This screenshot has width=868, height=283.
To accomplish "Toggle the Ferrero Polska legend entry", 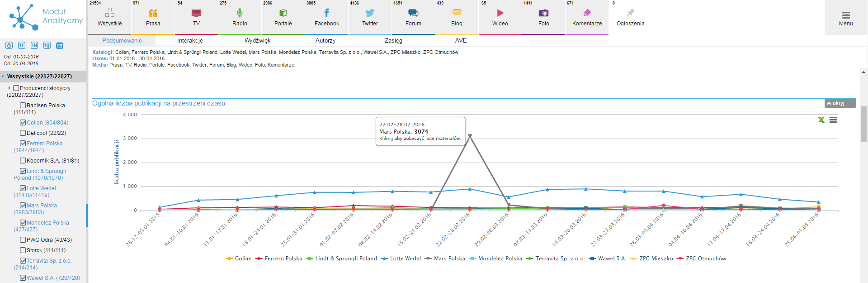I will (x=278, y=259).
